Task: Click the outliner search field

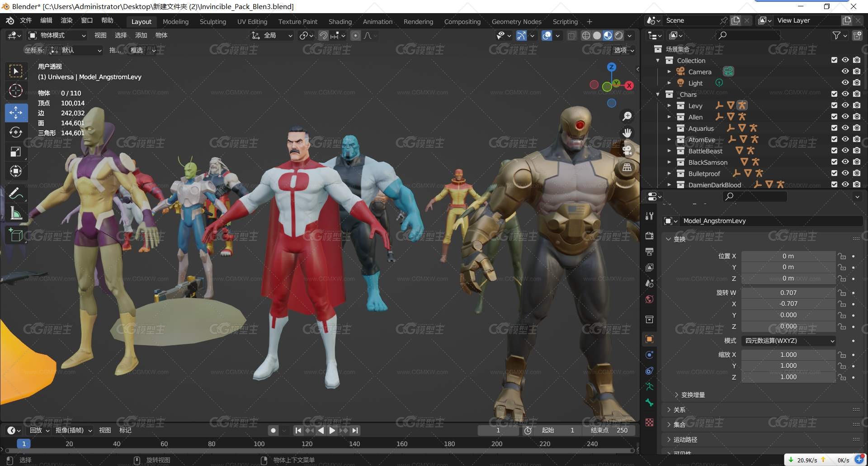Action: click(x=748, y=35)
